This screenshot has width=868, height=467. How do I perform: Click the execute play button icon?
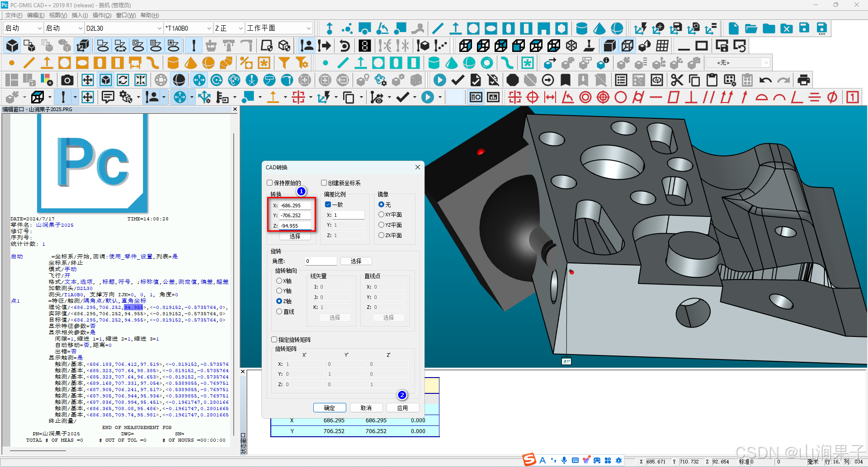tap(439, 80)
